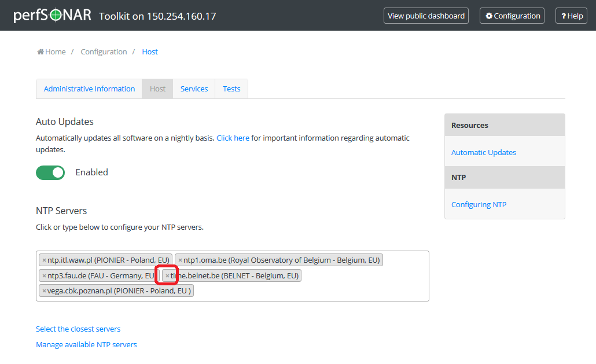Open the Configuration button in header
Image resolution: width=596 pixels, height=364 pixels.
click(512, 16)
